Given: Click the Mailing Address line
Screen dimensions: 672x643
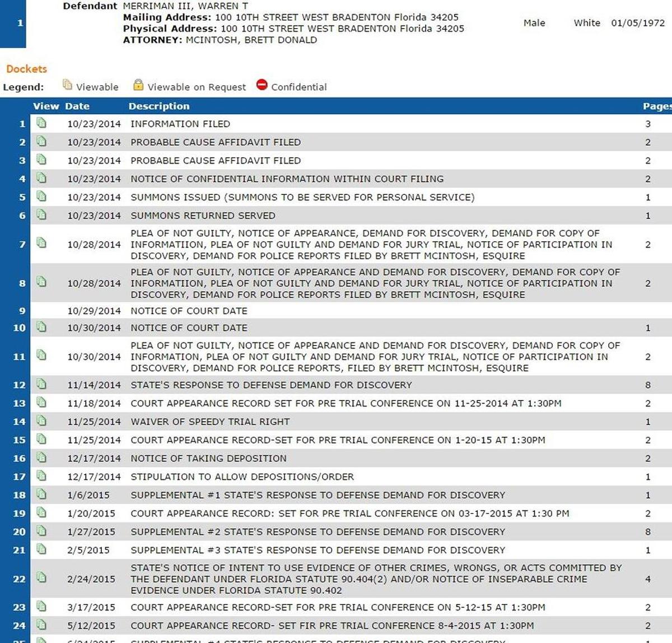Looking at the screenshot, I should tap(291, 17).
